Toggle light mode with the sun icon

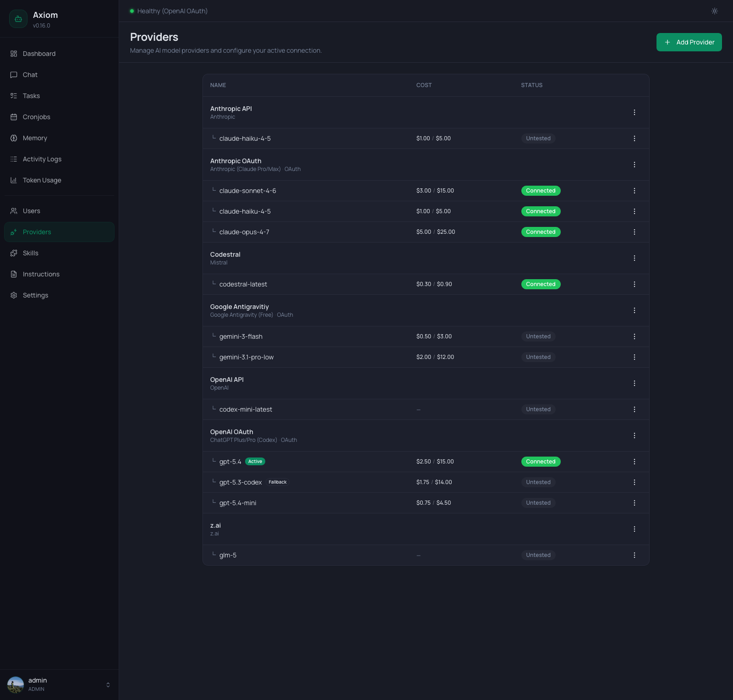(x=714, y=11)
